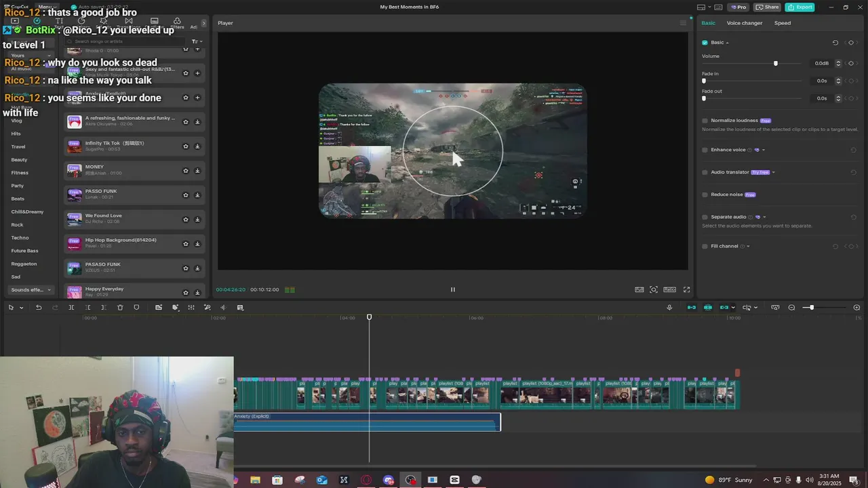Download the Infinity Tik Tok song
Image resolution: width=868 pixels, height=488 pixels.
(197, 146)
